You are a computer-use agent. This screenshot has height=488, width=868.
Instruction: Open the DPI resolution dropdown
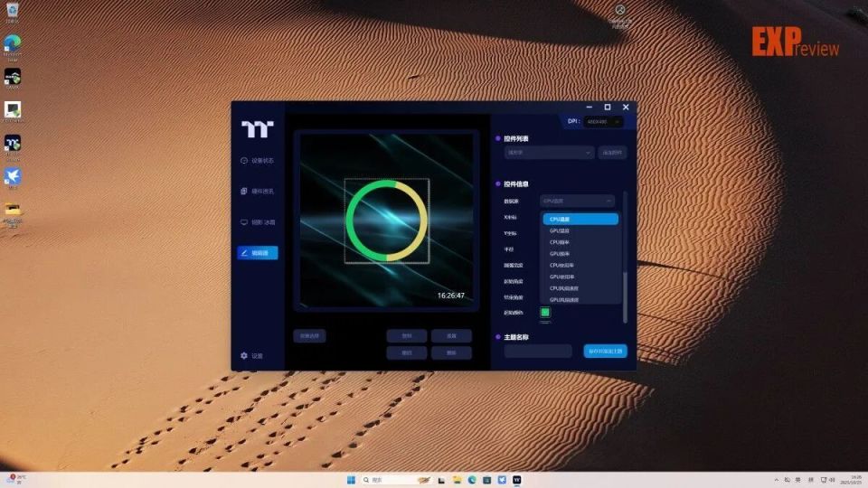(603, 122)
